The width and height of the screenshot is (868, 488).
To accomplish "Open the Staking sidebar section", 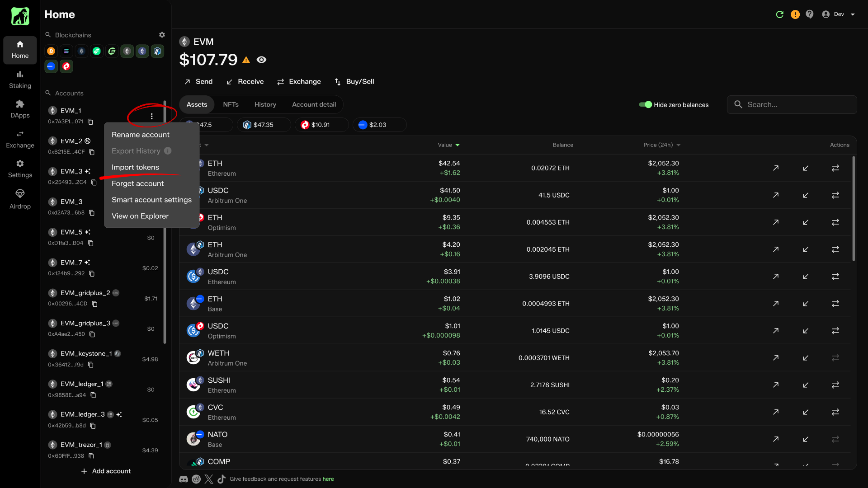I will tap(20, 80).
